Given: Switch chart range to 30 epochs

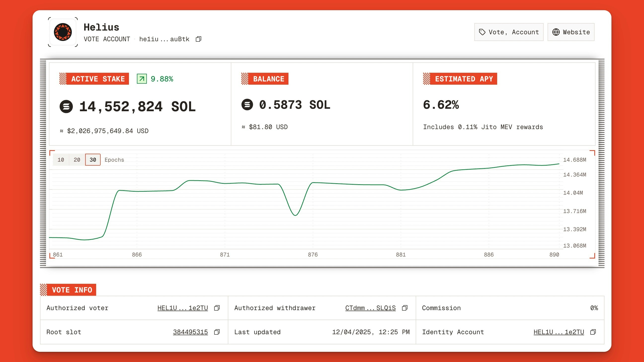Looking at the screenshot, I should tap(93, 160).
